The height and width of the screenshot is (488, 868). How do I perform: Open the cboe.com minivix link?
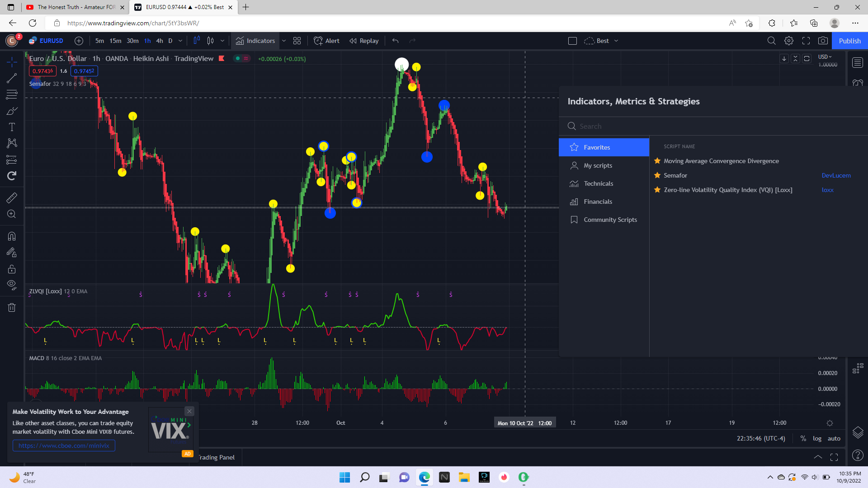[64, 446]
